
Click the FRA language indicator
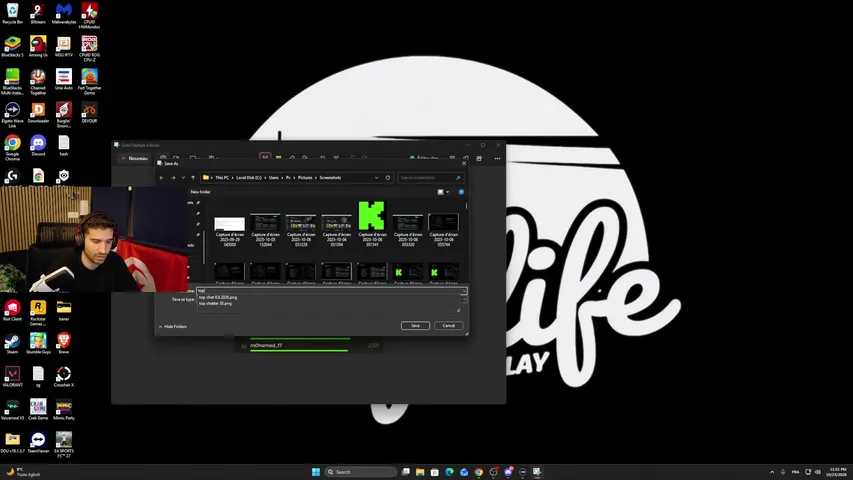795,472
